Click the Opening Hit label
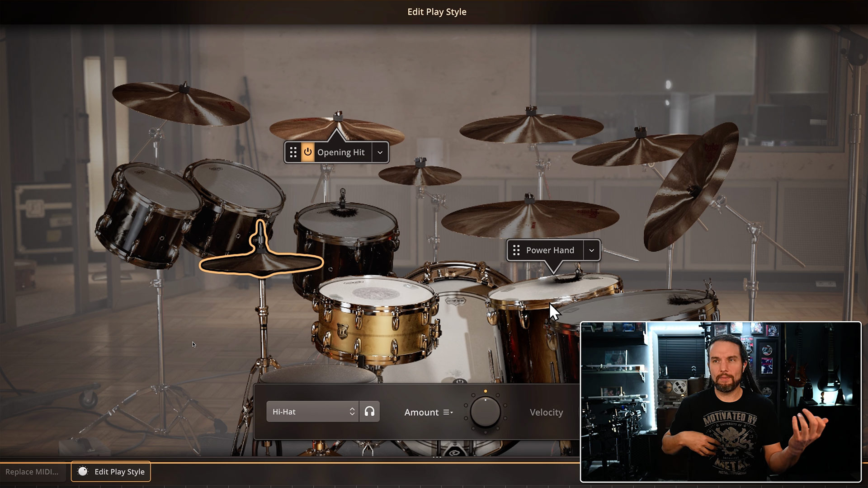Image resolution: width=868 pixels, height=488 pixels. click(341, 152)
